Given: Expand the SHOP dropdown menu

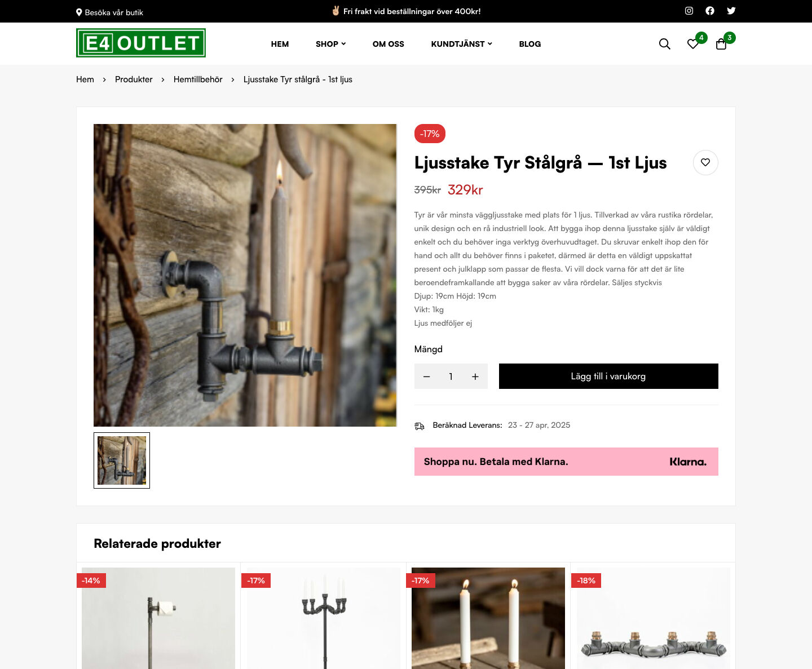Looking at the screenshot, I should [331, 44].
